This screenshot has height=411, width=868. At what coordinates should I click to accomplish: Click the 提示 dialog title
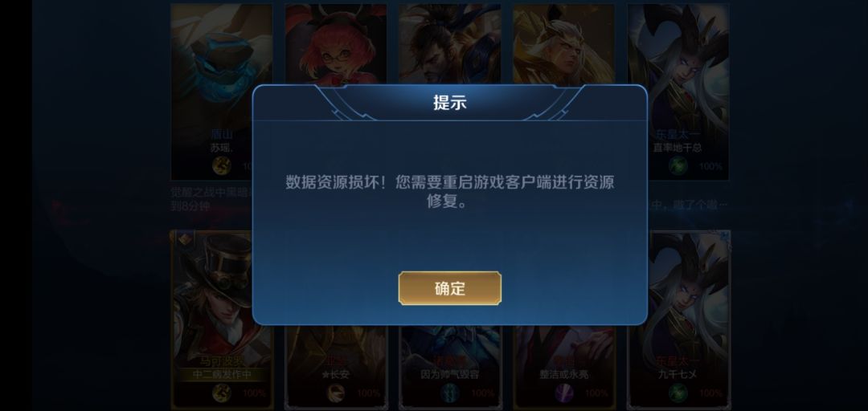pos(449,102)
